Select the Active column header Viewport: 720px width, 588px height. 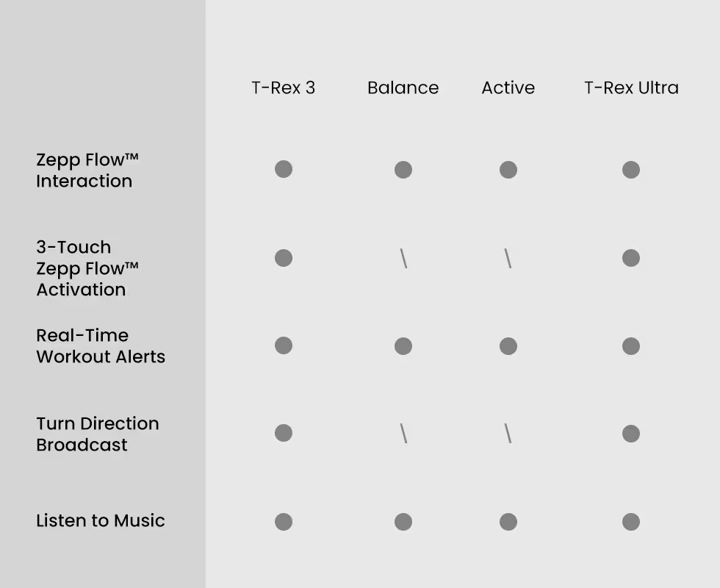(508, 87)
